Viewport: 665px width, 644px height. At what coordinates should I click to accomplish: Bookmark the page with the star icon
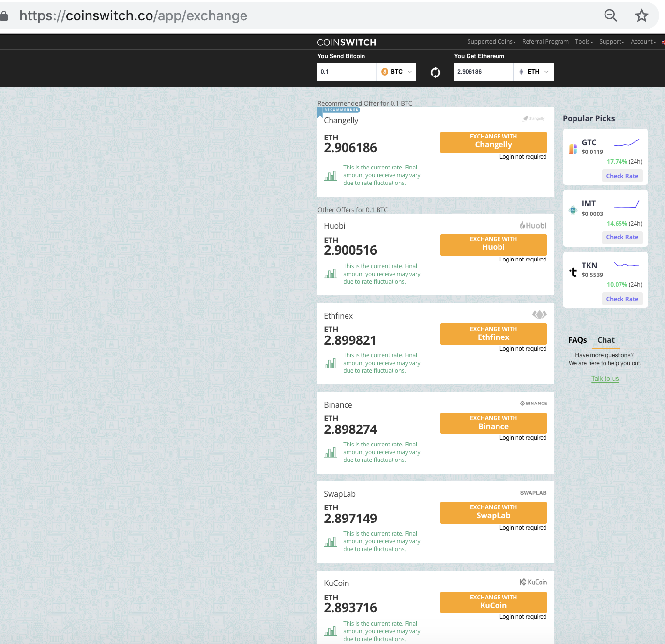coord(642,15)
